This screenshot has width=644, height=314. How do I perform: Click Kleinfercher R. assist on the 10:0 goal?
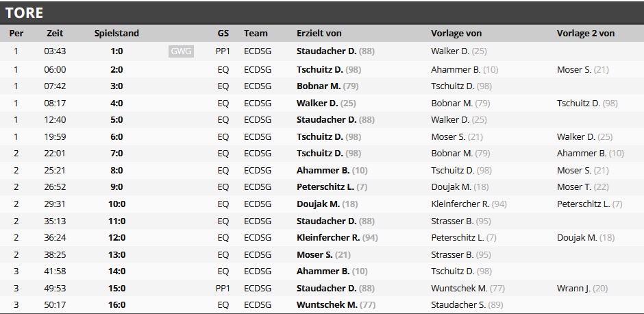coord(460,204)
